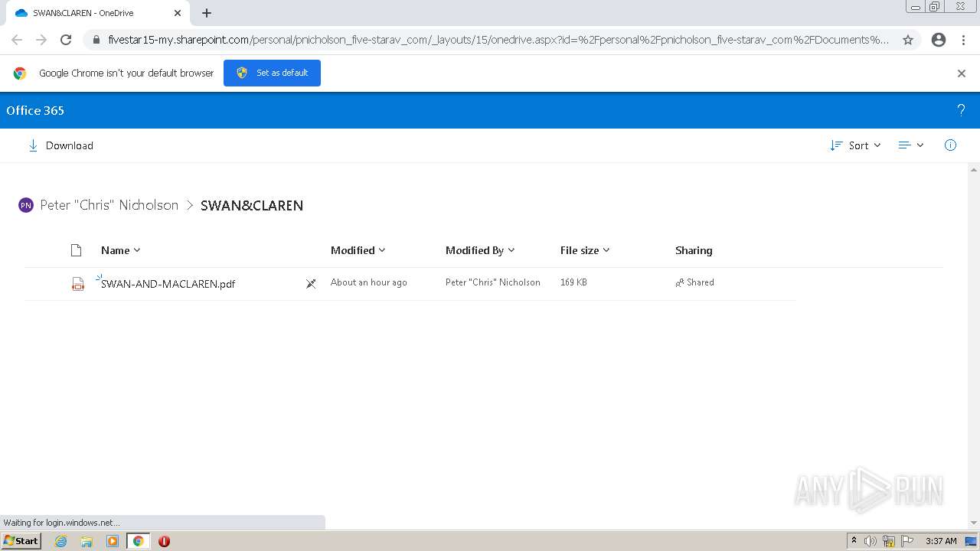Close the SWAN&CLAREN OneDrive tab
Viewport: 980px width, 551px height.
(178, 13)
